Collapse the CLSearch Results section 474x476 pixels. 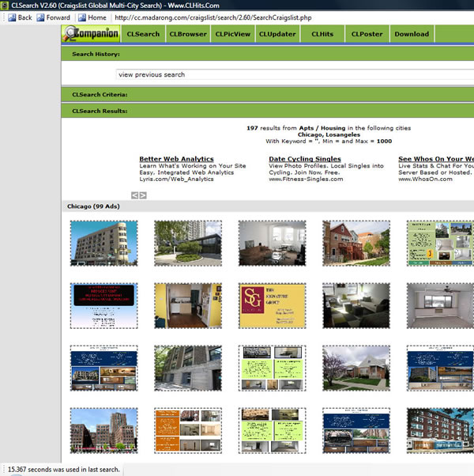[99, 111]
